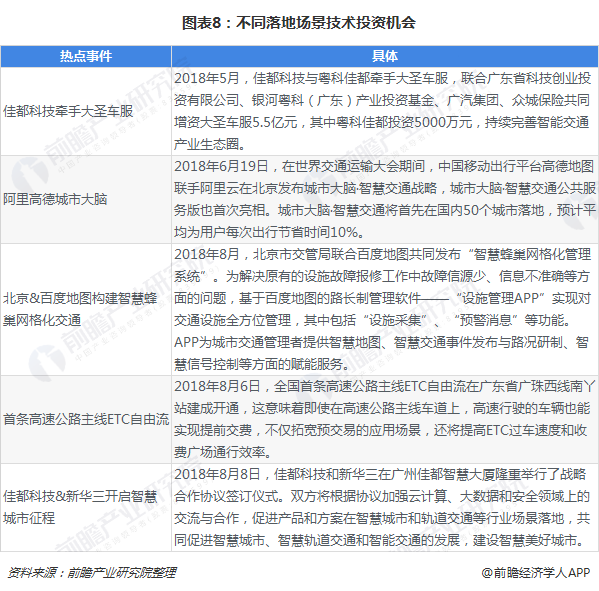Click the 热点事件 column header
Viewport: 599px width, 591px height.
coord(86,57)
